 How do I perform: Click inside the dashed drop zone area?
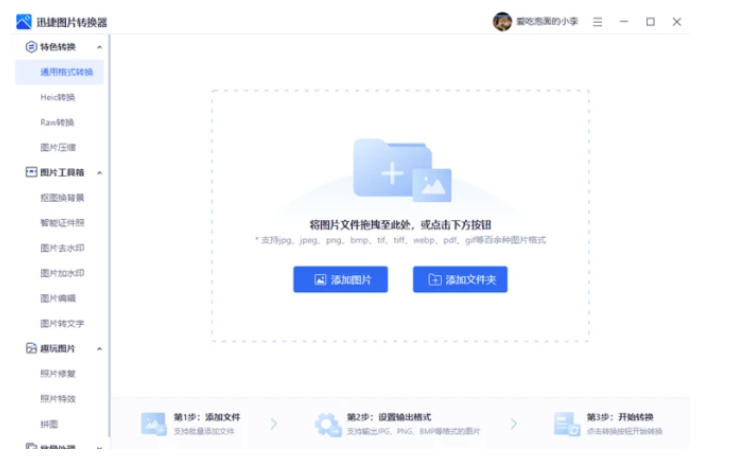[400, 310]
